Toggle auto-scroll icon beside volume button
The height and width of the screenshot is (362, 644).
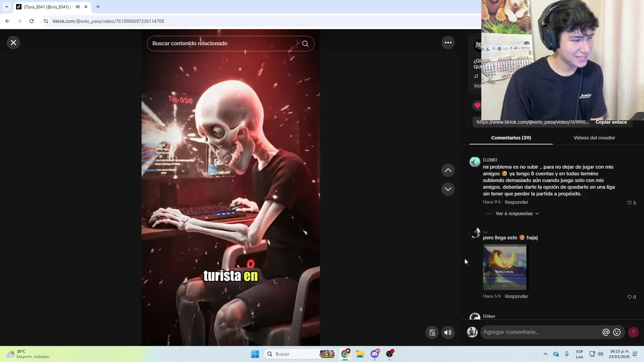click(x=432, y=332)
